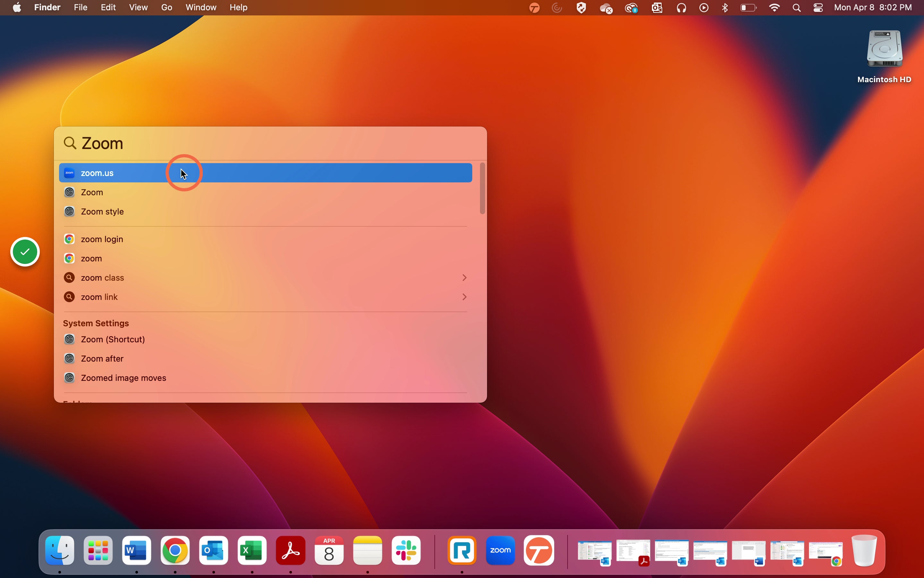Click the green checkmark circle badge
The image size is (924, 578).
click(25, 252)
